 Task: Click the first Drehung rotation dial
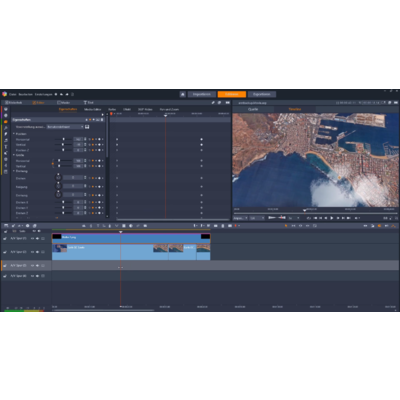(x=58, y=178)
